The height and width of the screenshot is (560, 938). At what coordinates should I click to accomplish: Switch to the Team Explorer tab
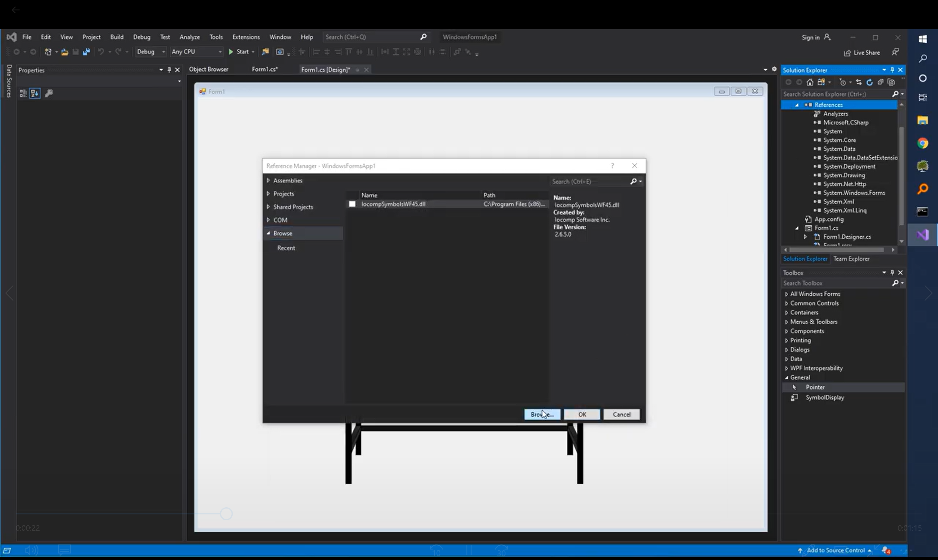[x=851, y=259]
